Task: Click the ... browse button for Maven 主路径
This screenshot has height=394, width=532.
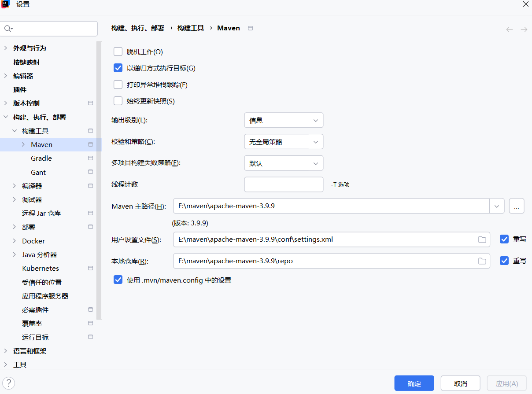Action: click(517, 206)
